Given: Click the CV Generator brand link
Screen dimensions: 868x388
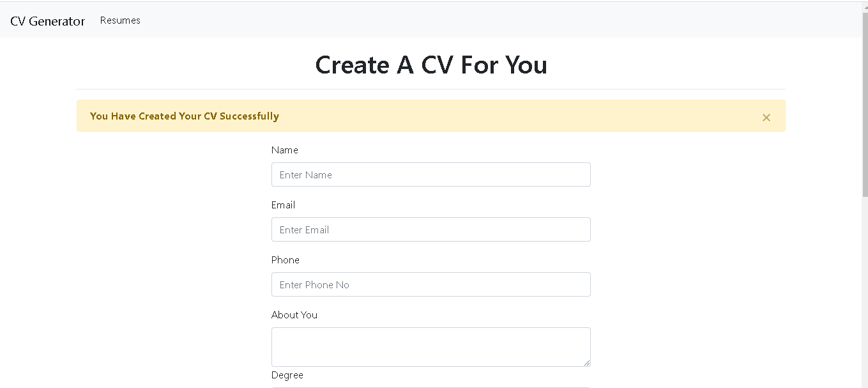Looking at the screenshot, I should tap(47, 20).
